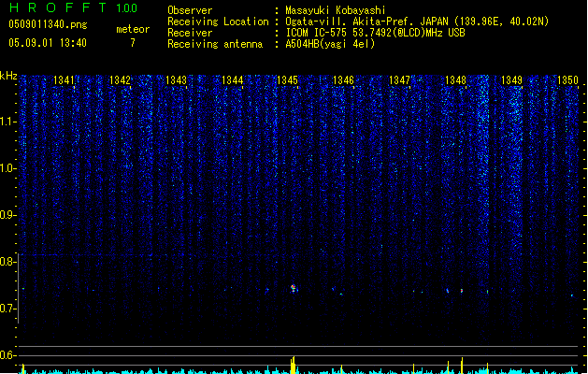
Task: Click the 1346 time marker
Action: click(343, 79)
